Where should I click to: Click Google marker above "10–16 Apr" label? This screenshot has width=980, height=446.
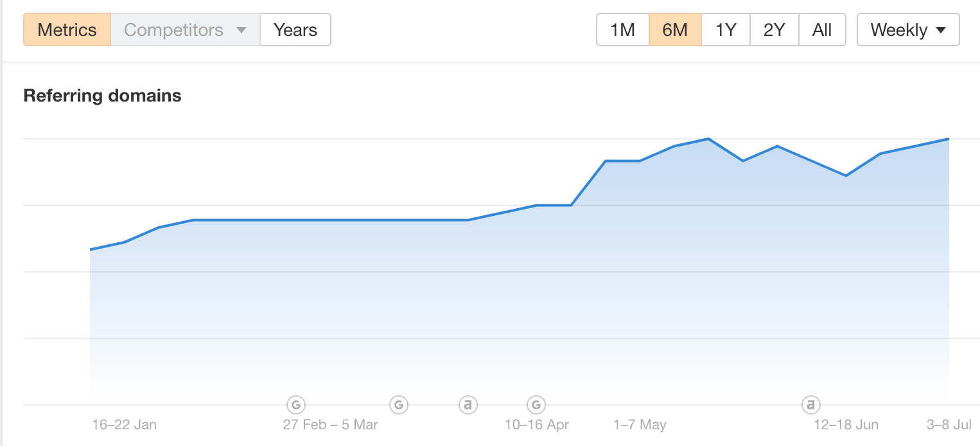click(x=536, y=405)
